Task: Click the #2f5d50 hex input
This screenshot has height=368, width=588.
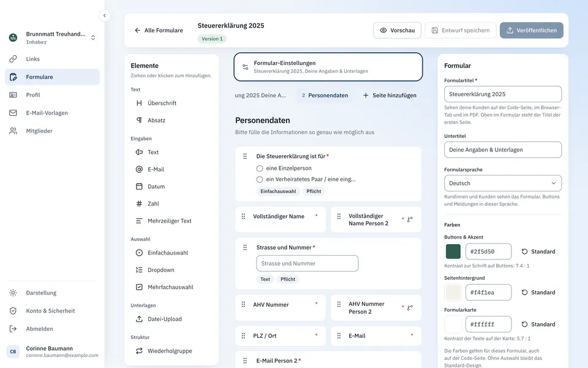Action: click(x=488, y=251)
